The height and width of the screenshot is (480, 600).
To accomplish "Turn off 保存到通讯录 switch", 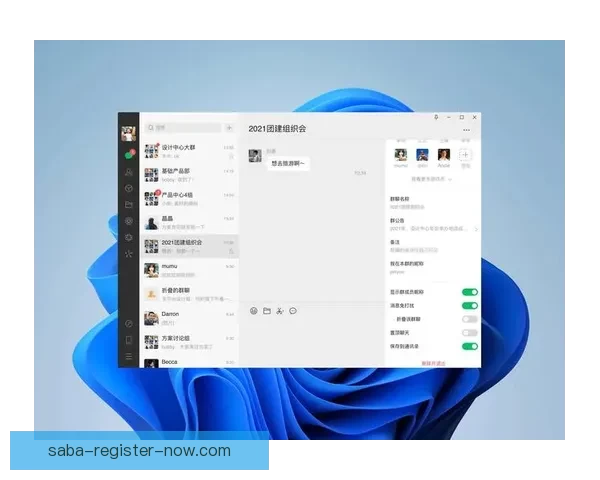I will pos(469,346).
